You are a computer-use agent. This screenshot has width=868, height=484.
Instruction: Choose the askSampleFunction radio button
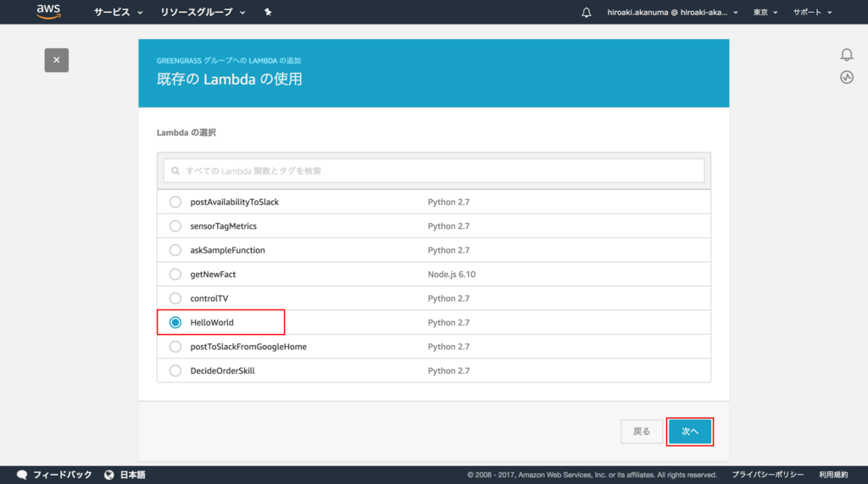tap(175, 250)
